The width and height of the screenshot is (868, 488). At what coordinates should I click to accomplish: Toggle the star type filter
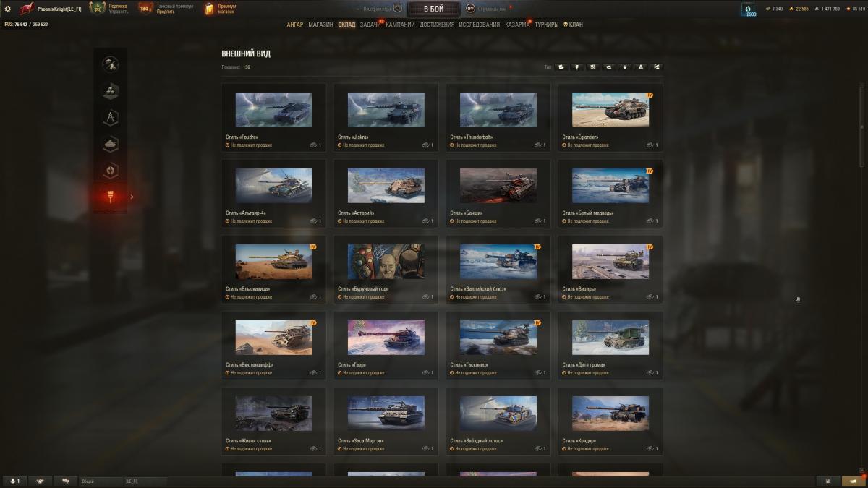tap(625, 67)
